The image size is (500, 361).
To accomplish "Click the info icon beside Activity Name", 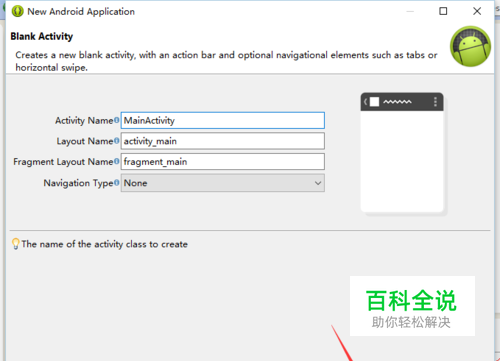I will tap(116, 120).
